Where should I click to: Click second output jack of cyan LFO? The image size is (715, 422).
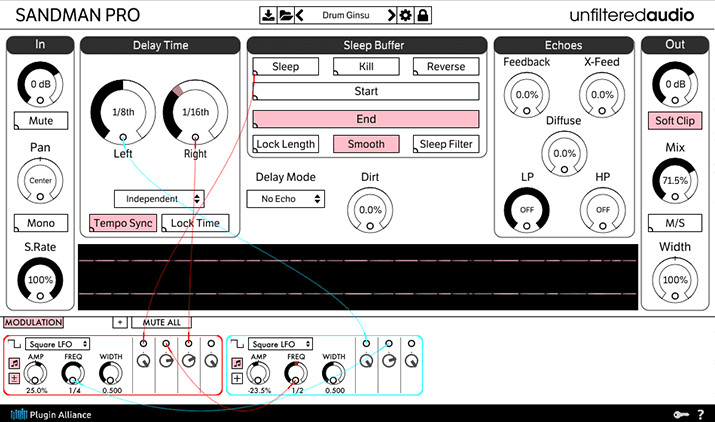389,344
